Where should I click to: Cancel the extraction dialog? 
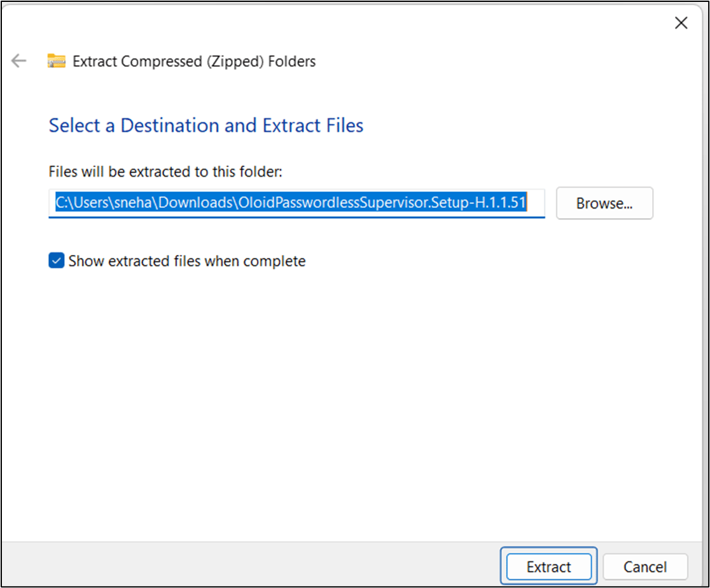pyautogui.click(x=645, y=567)
